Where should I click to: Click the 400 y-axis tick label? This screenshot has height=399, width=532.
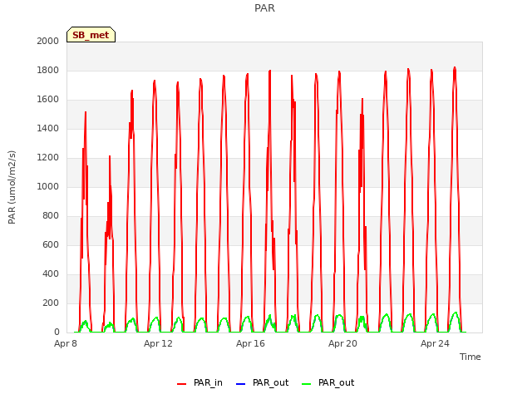point(51,273)
